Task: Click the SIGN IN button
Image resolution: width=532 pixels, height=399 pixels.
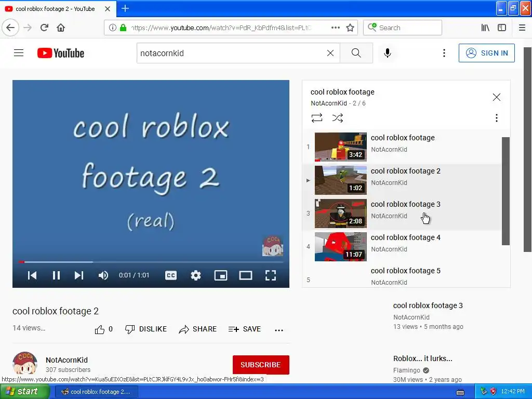Action: coord(486,53)
